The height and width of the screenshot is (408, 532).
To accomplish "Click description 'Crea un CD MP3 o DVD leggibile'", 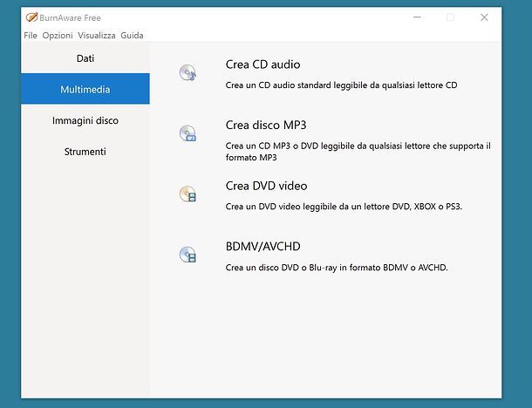I will 358,152.
